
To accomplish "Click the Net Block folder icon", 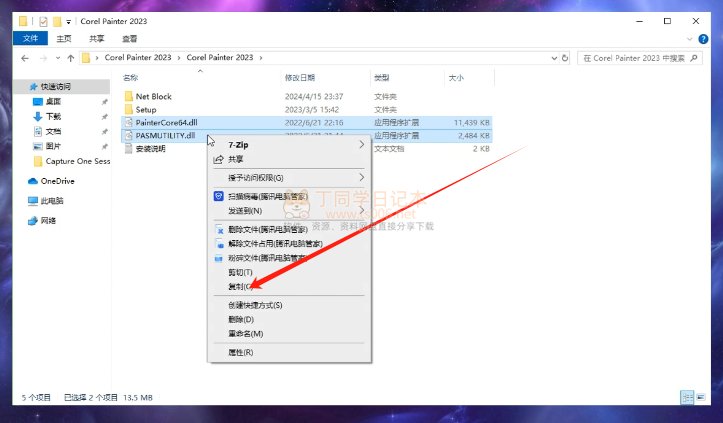I will pyautogui.click(x=128, y=97).
